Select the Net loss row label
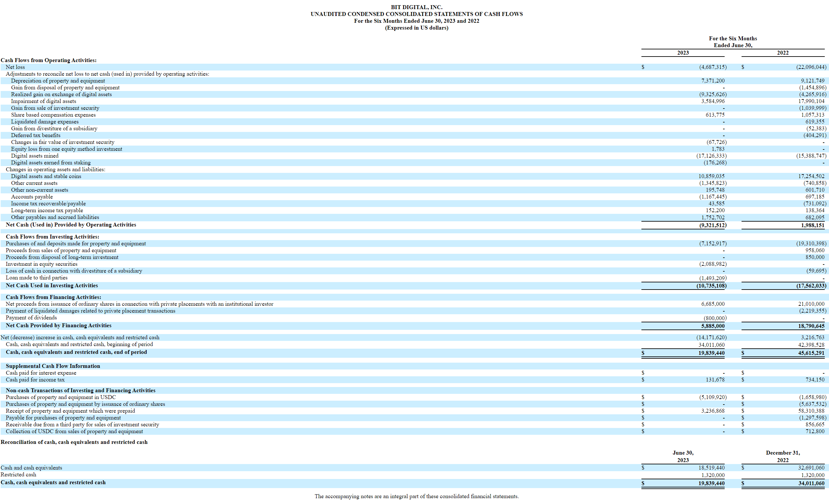The image size is (829, 504). [x=16, y=67]
